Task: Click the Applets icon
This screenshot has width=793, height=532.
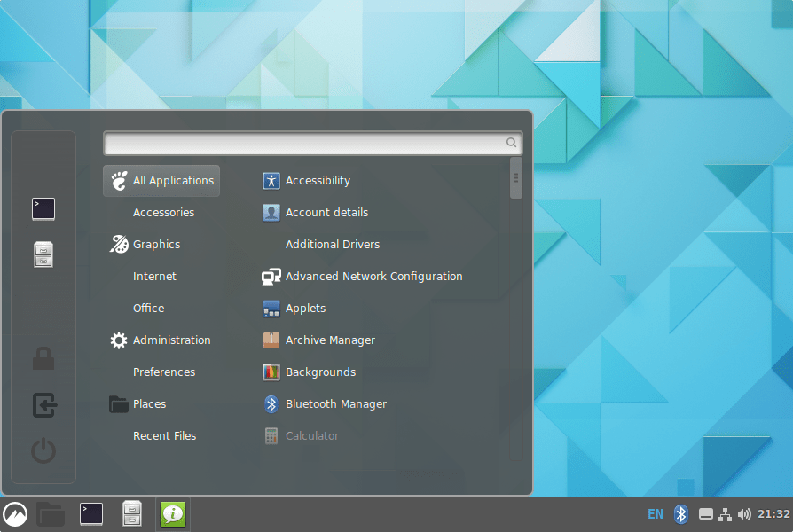Action: pos(271,308)
